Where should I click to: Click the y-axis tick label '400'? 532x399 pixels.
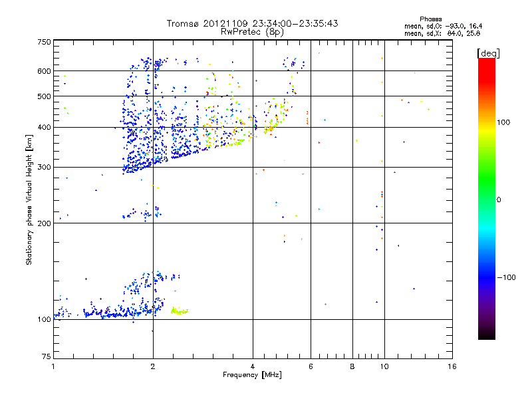coord(45,127)
